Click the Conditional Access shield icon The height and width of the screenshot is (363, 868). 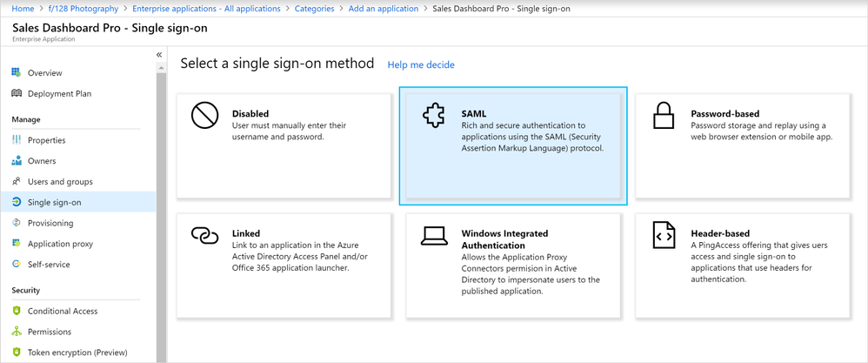tap(17, 311)
